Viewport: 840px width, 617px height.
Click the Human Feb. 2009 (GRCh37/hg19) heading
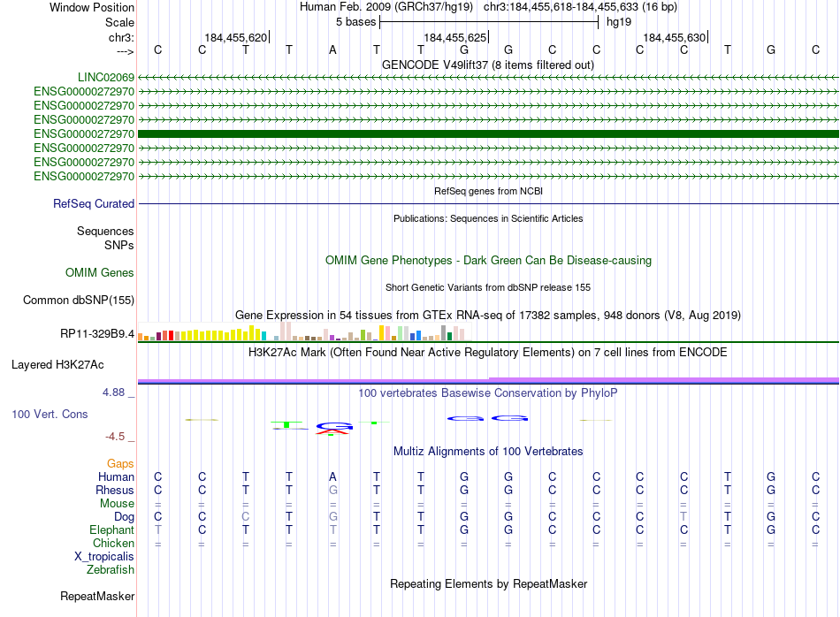click(386, 7)
